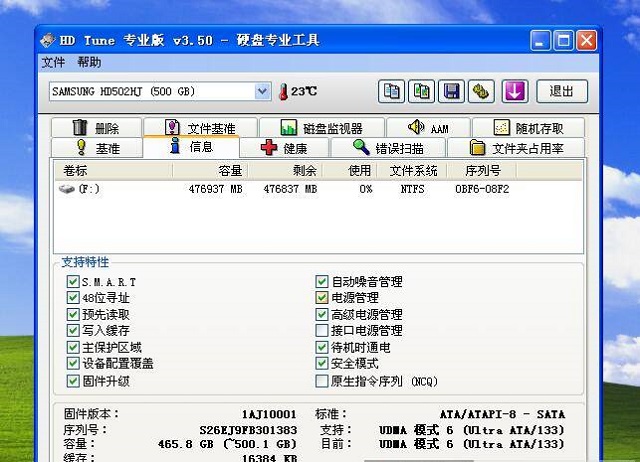Click red cross icon on 健康 tab
The height and width of the screenshot is (462, 640).
click(269, 148)
